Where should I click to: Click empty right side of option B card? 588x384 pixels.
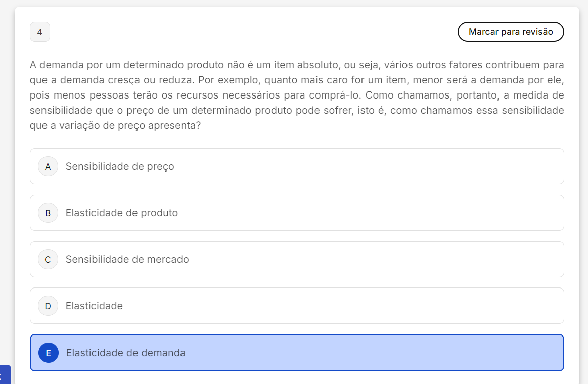pos(404,213)
